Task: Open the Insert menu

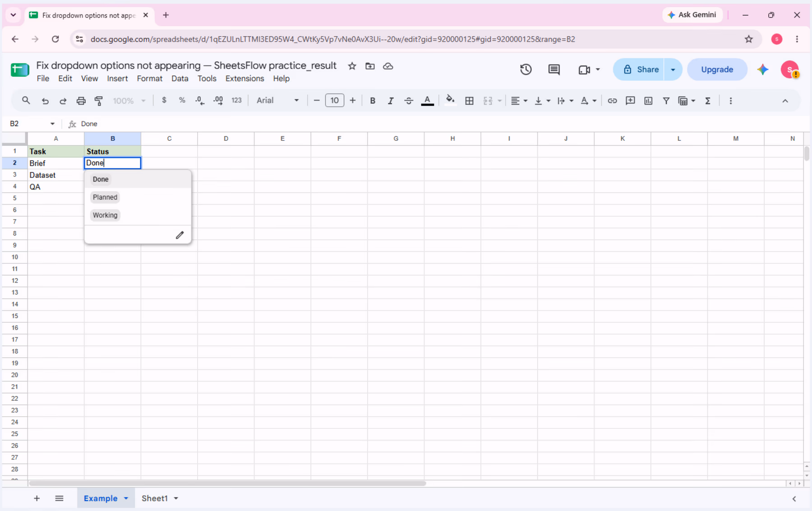Action: click(117, 79)
